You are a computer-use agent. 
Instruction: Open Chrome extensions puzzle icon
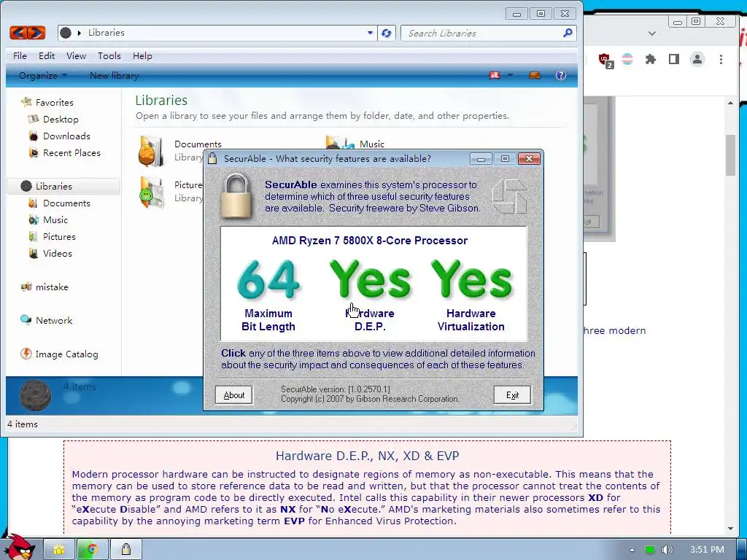pyautogui.click(x=650, y=59)
